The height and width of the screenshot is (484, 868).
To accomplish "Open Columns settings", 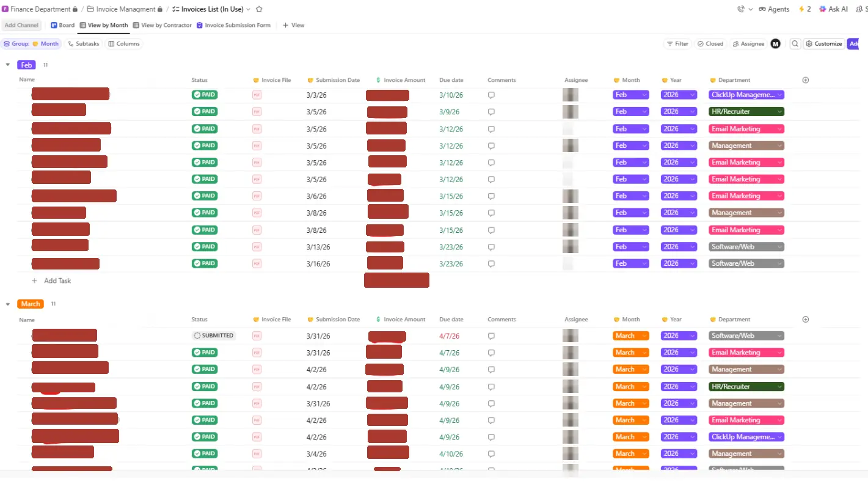I will [124, 44].
